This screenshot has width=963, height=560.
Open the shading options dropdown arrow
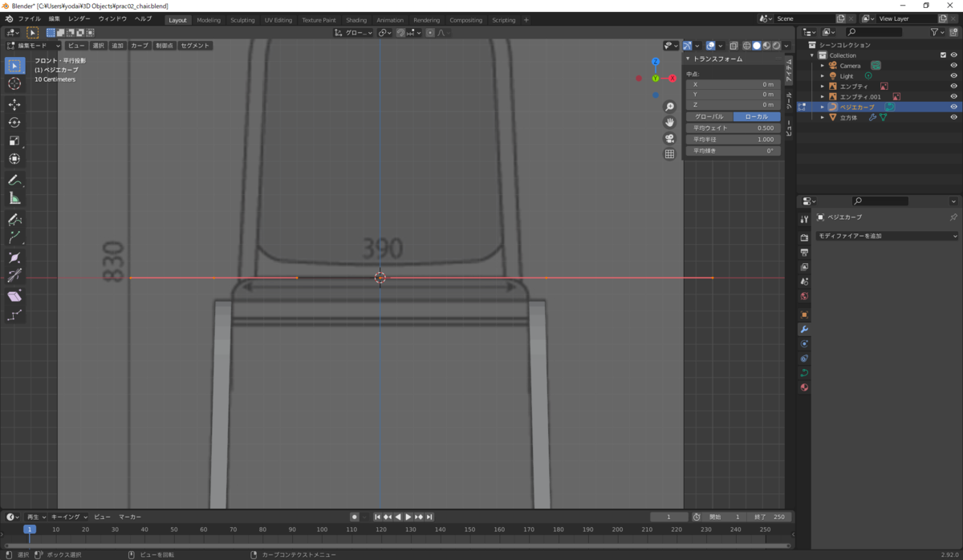[787, 46]
